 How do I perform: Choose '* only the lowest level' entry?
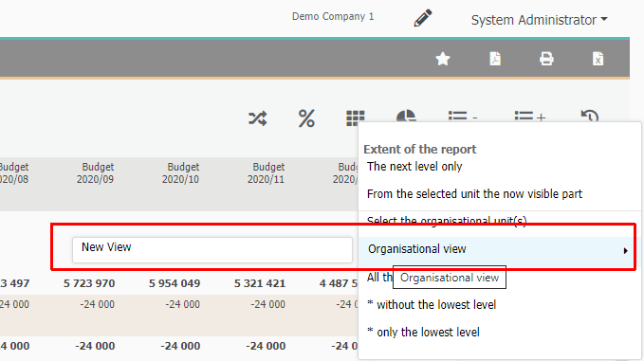(423, 333)
